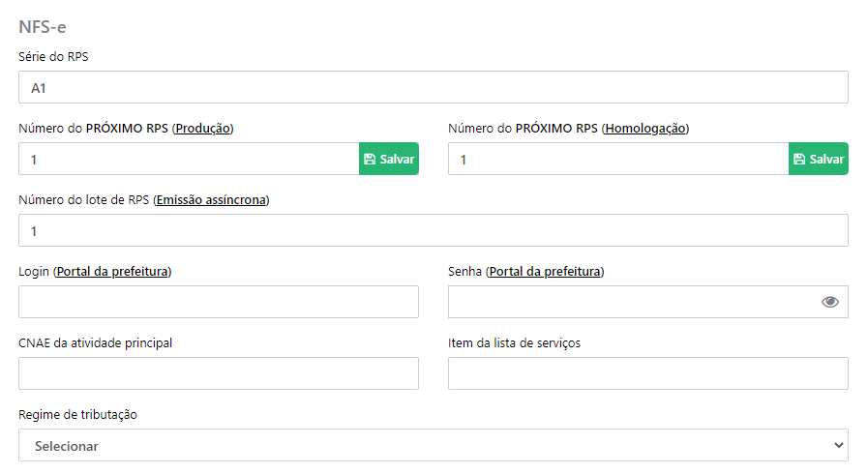The height and width of the screenshot is (474, 868).
Task: Click the PRÓXIMO RPS Homologação number field
Action: click(x=618, y=159)
